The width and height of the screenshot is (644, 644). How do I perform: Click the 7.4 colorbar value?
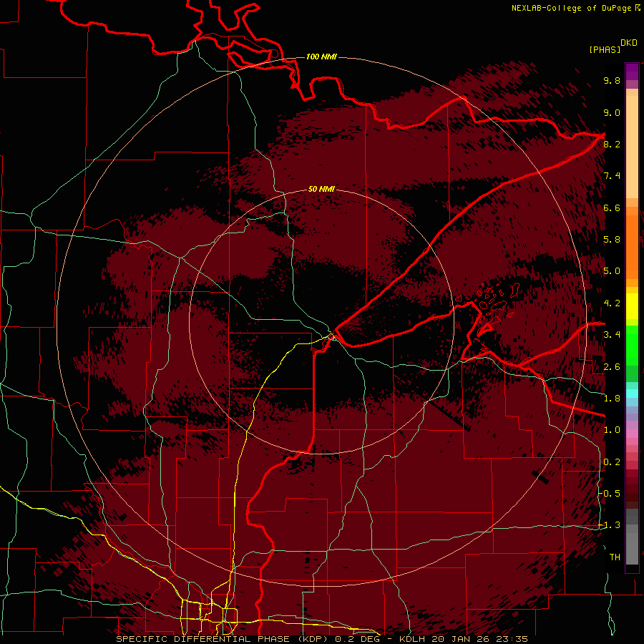click(x=612, y=176)
